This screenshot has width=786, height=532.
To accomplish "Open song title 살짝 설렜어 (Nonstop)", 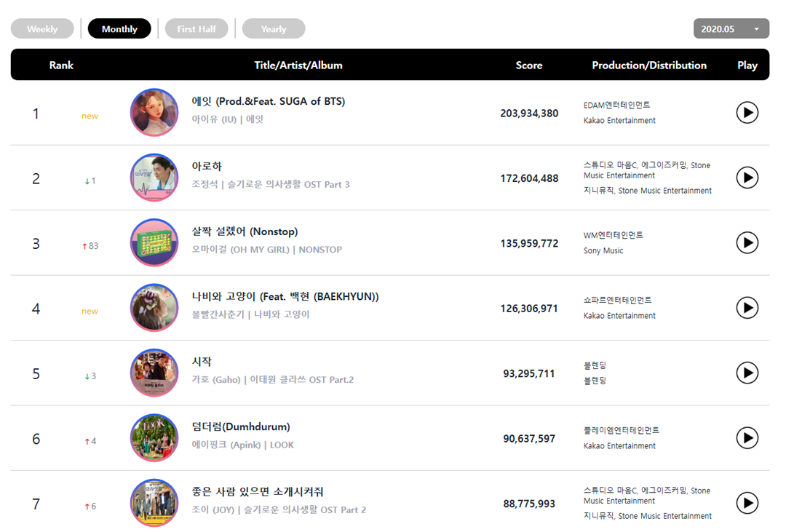I will [245, 231].
